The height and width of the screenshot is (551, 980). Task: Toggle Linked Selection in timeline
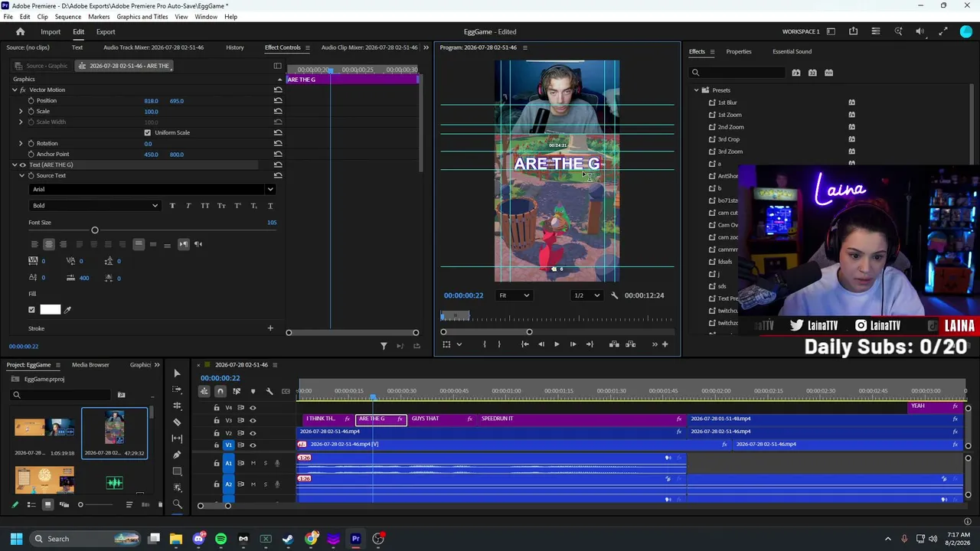click(237, 391)
